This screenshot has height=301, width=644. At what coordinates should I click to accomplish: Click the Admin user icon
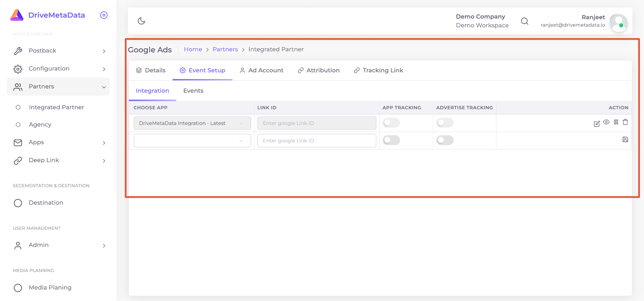pyautogui.click(x=18, y=246)
